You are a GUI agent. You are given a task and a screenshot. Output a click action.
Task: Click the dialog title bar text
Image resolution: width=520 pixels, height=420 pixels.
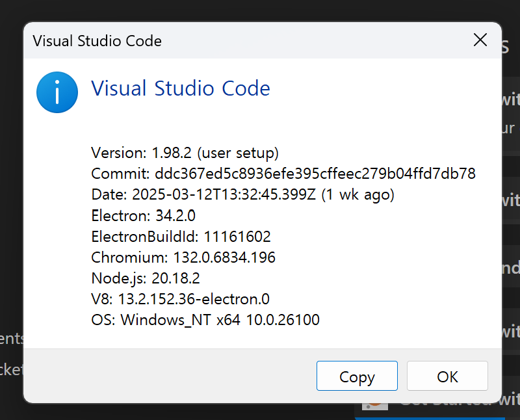pos(97,40)
